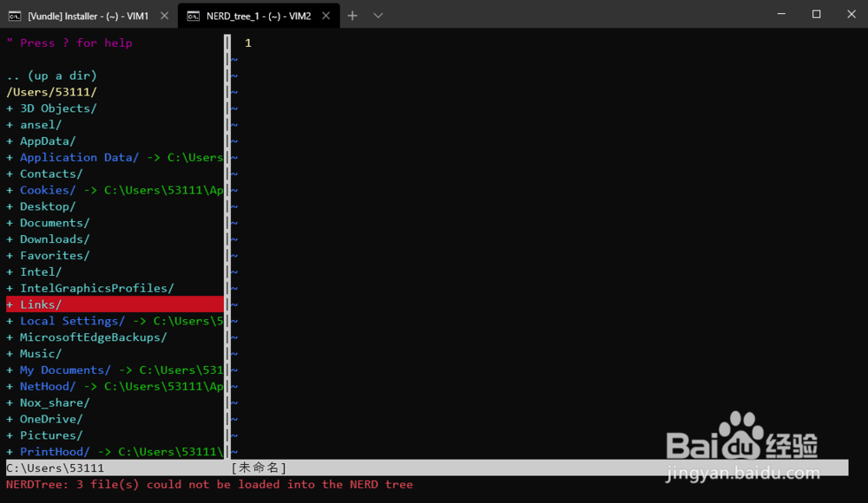Screen dimensions: 868x503
Task: Select the Pictures/ directory entry
Action: click(x=48, y=434)
